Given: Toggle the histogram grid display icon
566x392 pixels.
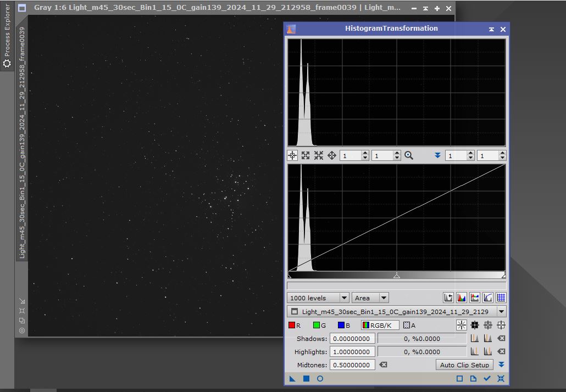Looking at the screenshot, I should tap(501, 298).
